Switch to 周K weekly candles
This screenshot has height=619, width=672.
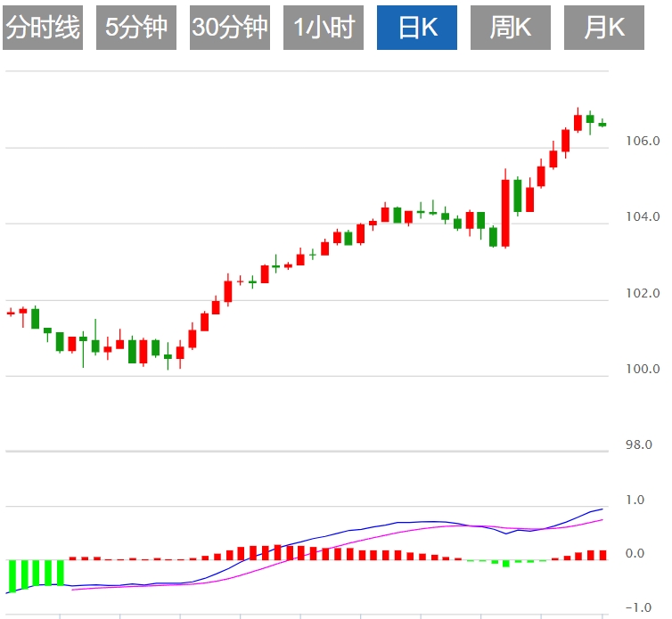[x=511, y=28]
